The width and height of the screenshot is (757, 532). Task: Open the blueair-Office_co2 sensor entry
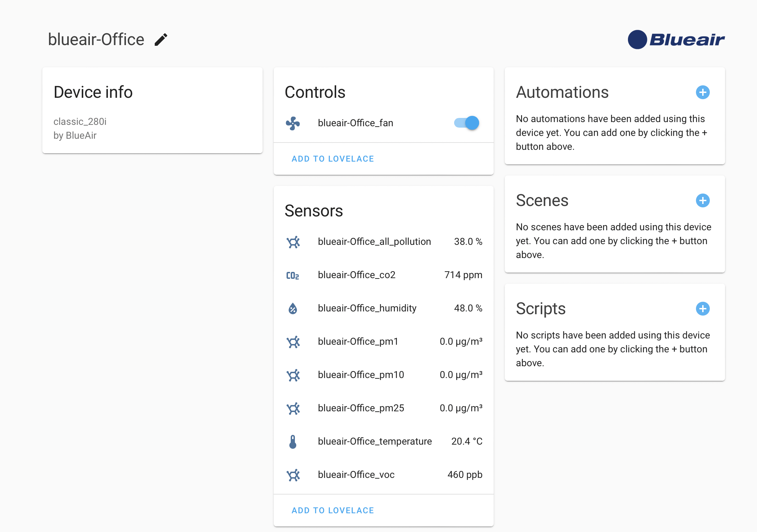click(356, 275)
